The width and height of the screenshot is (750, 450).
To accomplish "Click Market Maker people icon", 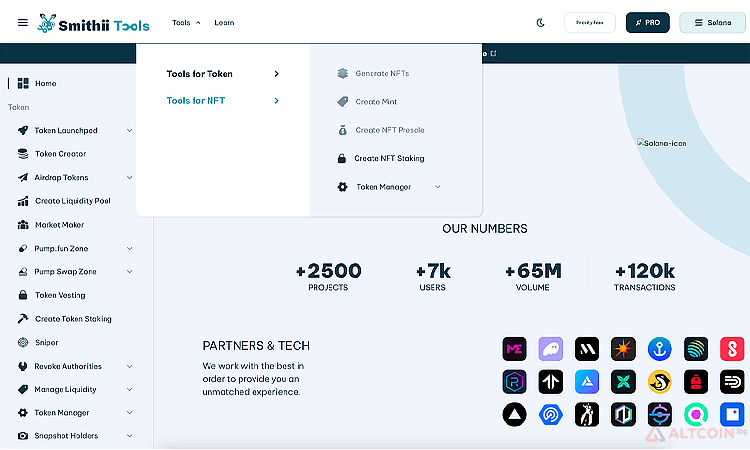I will click(23, 225).
